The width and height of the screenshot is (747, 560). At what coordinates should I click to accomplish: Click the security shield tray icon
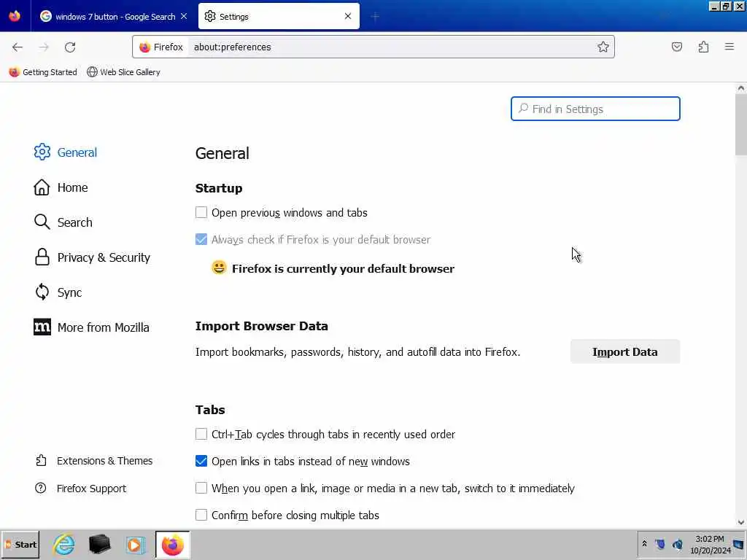tap(659, 544)
